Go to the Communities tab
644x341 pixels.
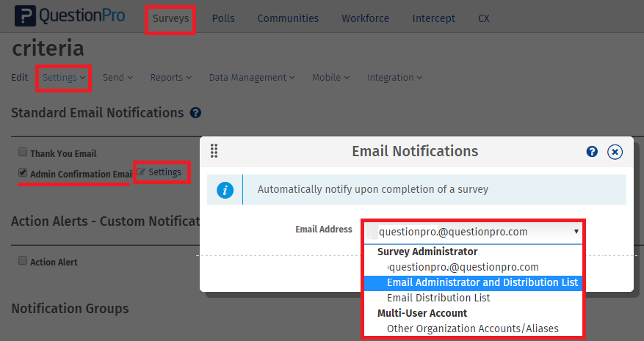[288, 18]
